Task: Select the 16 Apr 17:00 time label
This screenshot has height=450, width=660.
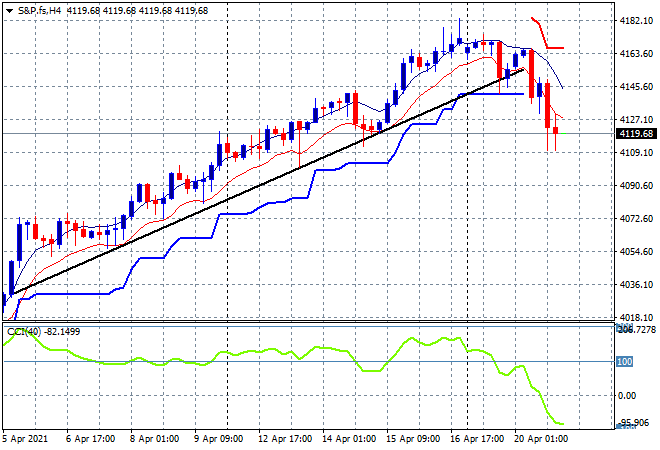Action: [x=477, y=439]
